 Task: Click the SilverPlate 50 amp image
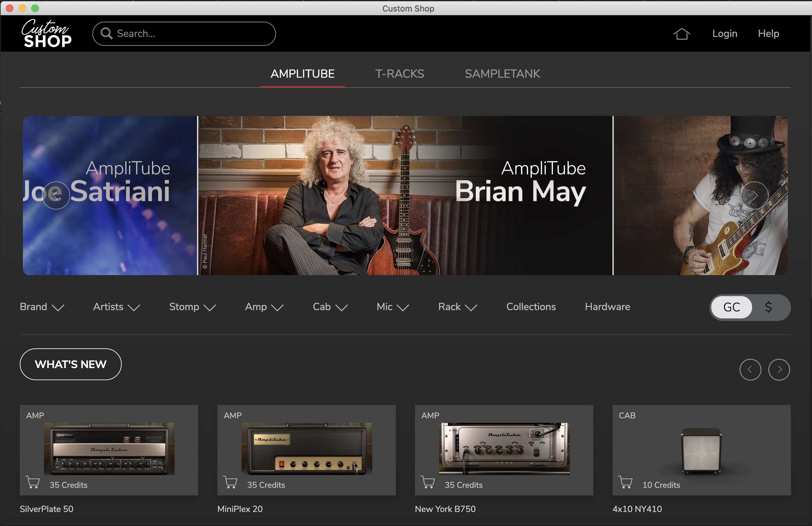pyautogui.click(x=109, y=449)
